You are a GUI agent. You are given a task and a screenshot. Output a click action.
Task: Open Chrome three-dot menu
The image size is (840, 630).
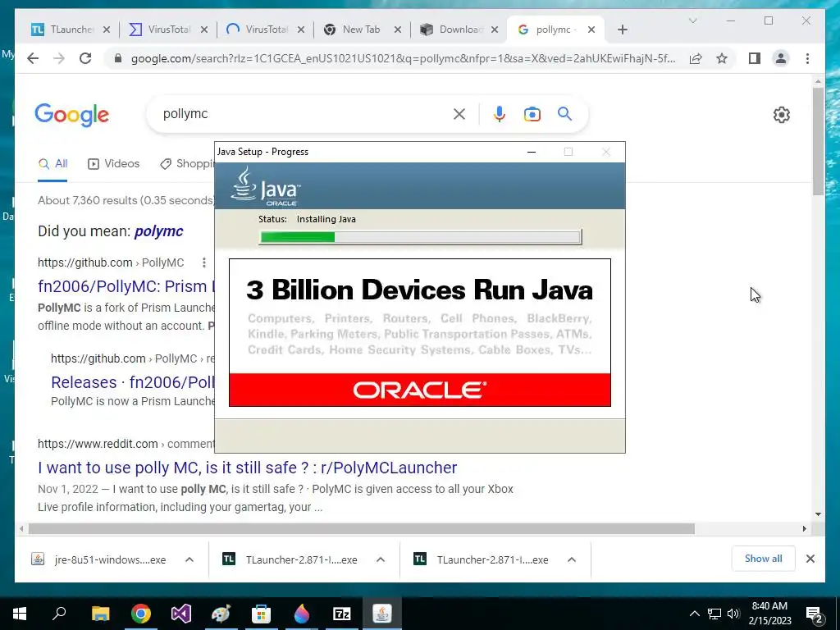807,58
